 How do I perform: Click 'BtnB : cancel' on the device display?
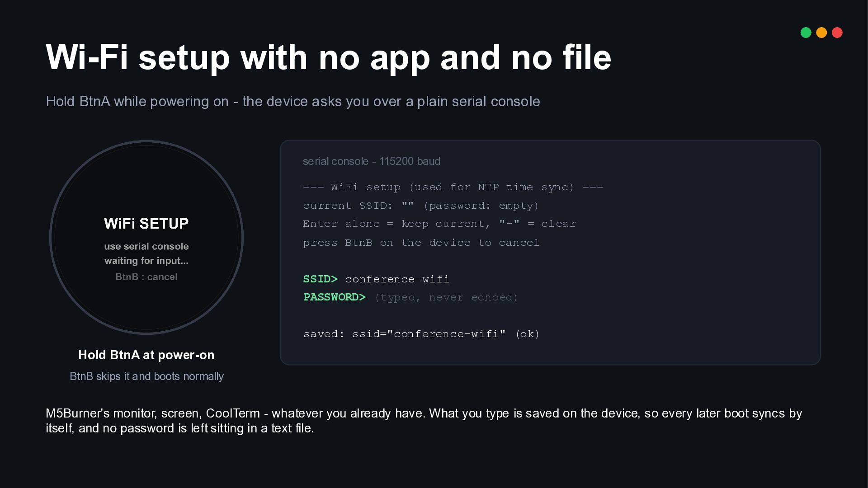(146, 277)
